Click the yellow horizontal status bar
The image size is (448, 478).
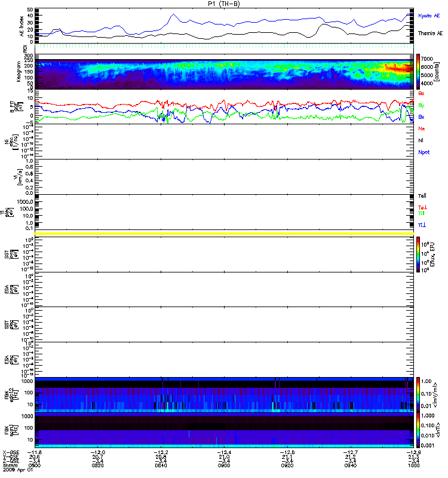tap(224, 234)
